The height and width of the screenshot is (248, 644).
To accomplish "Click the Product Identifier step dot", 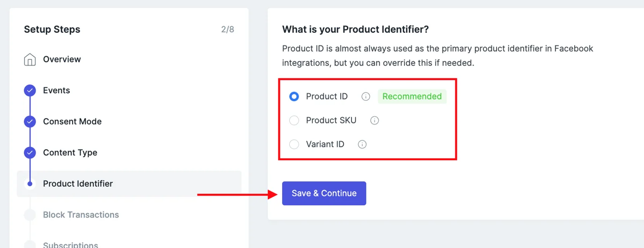I will click(30, 184).
